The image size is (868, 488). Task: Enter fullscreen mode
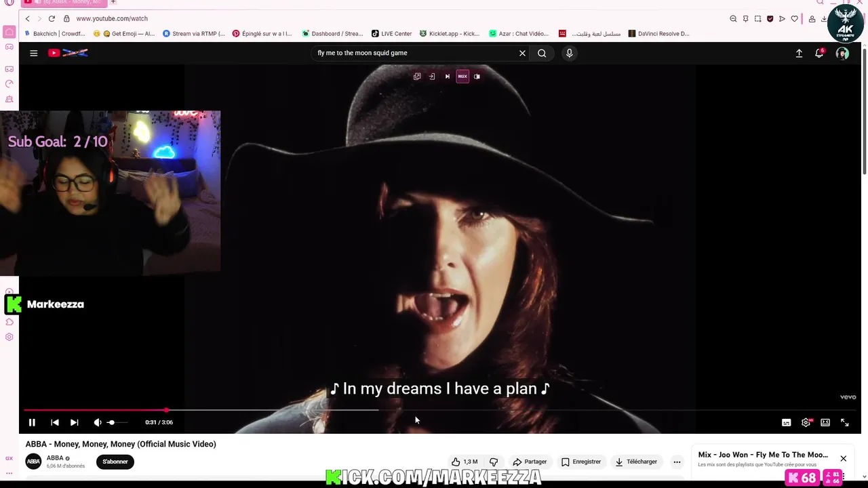tap(845, 422)
